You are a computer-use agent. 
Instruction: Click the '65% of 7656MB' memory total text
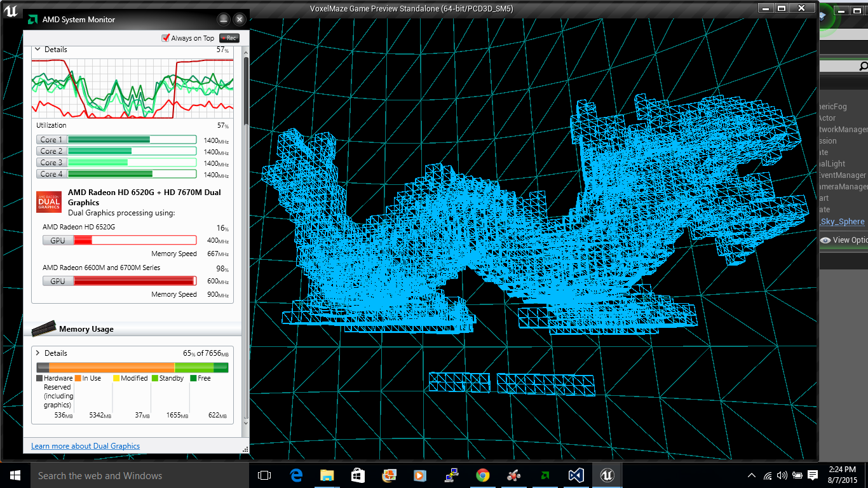click(x=206, y=353)
